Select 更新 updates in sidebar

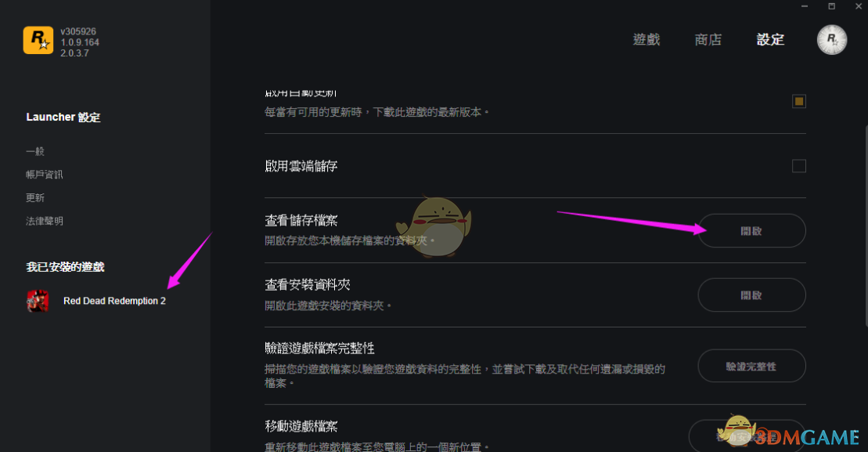point(35,197)
